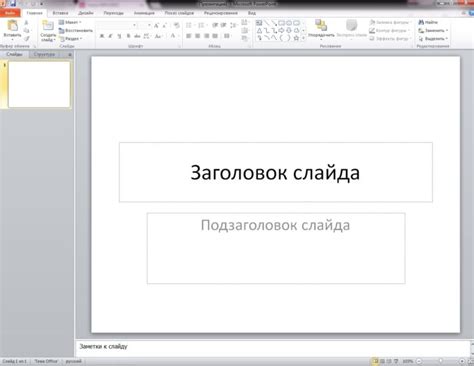Click the Заголовок слайда placeholder
The image size is (474, 366).
[x=276, y=172]
